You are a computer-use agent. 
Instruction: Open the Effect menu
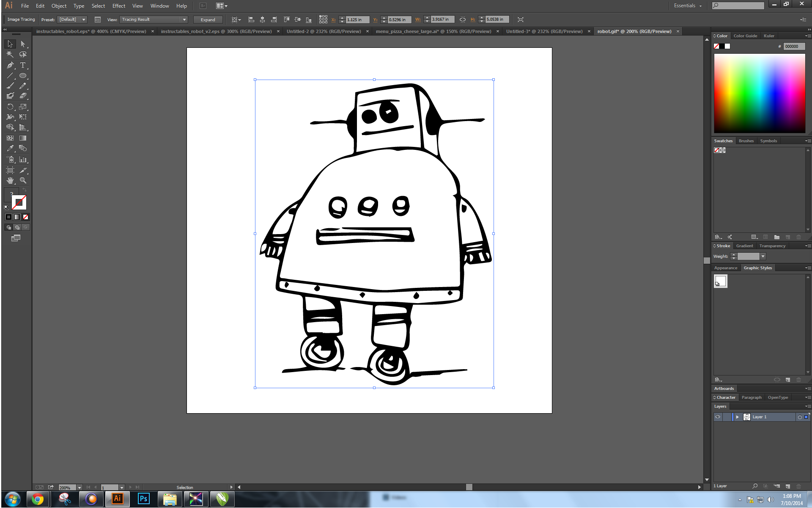[x=119, y=6]
